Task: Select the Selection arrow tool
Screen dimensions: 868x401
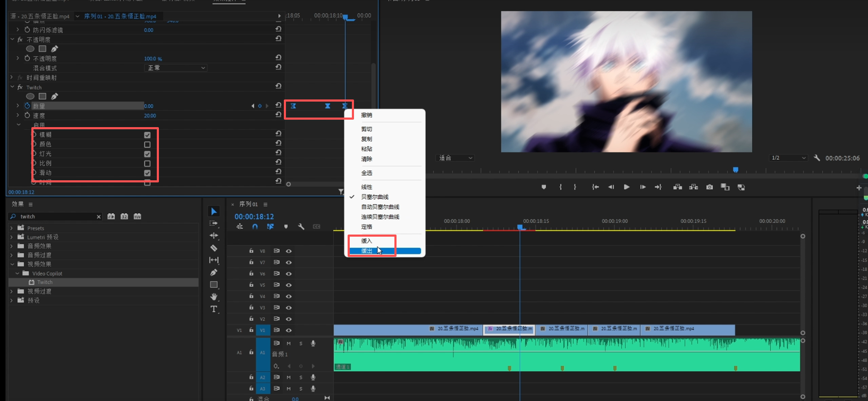Action: (x=214, y=211)
